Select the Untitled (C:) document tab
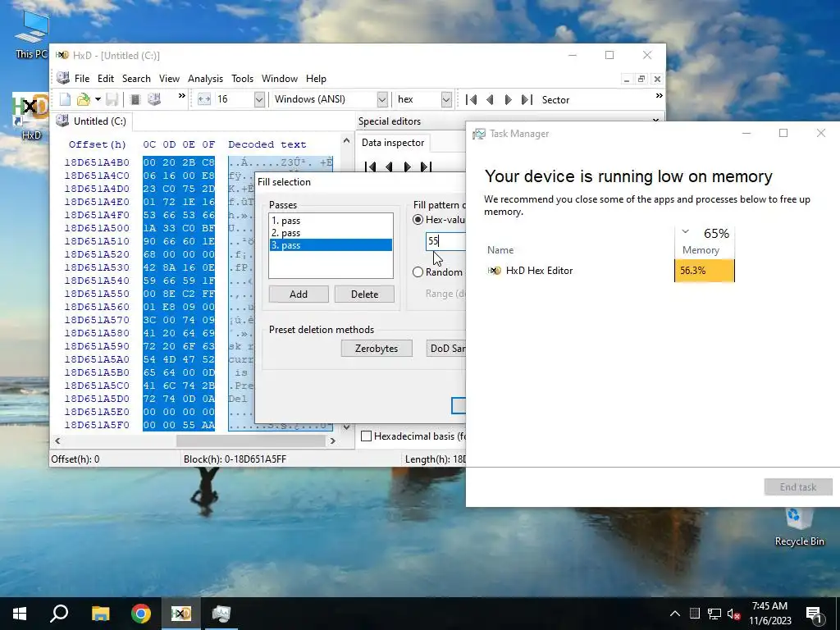 (x=92, y=121)
